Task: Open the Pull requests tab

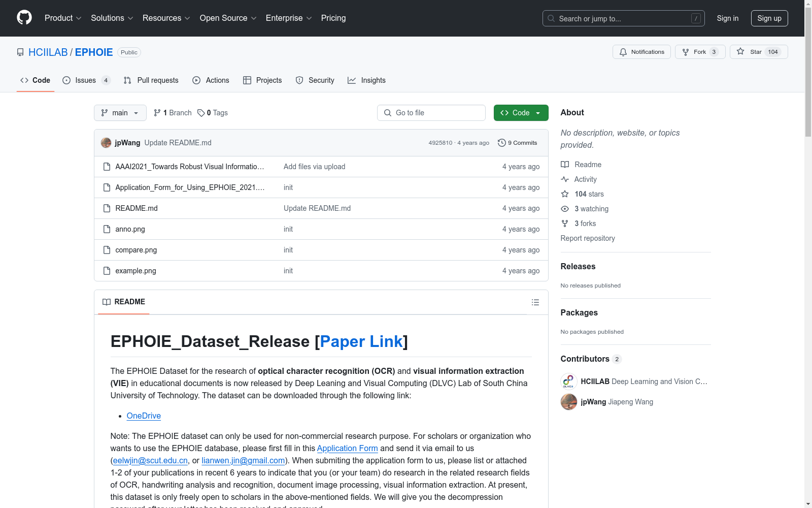Action: coord(151,80)
